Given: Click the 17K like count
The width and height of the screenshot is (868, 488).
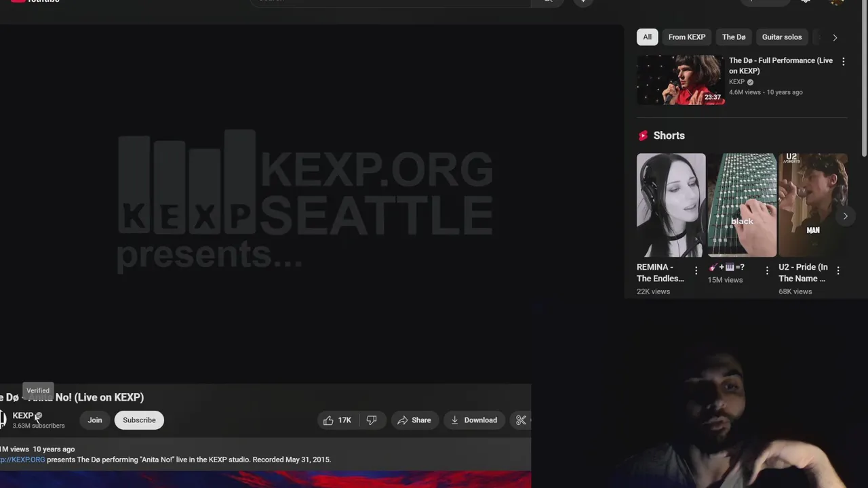Looking at the screenshot, I should (344, 420).
